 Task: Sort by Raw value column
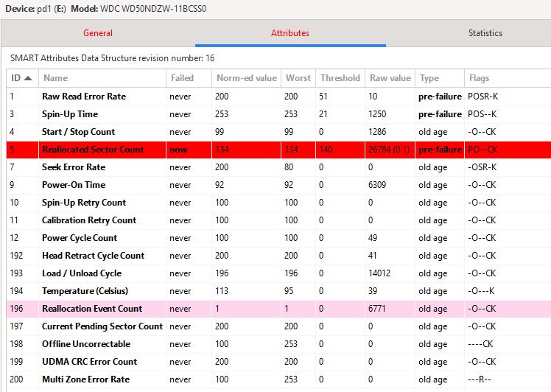[x=390, y=78]
